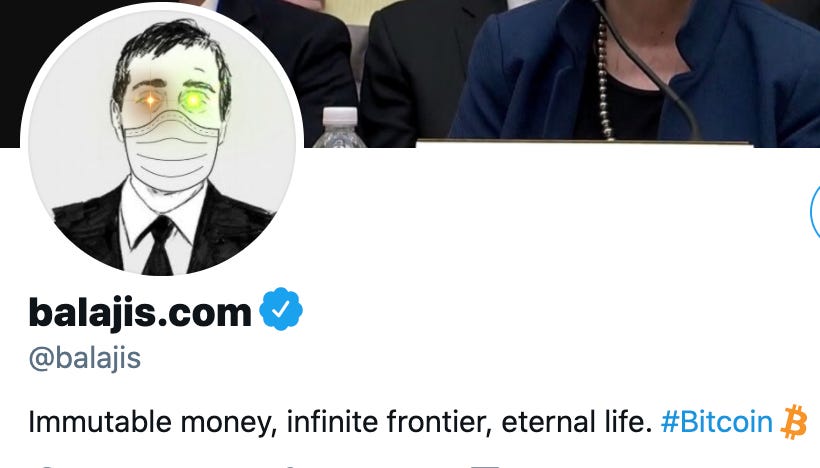Screen dimensions: 820x468
Task: Click the black tie in avatar drawing
Action: point(158,245)
